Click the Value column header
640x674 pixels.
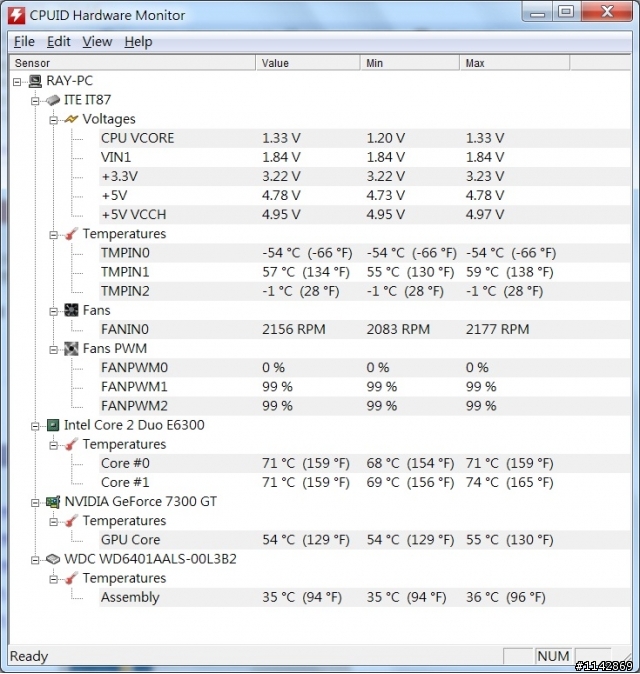(x=308, y=63)
